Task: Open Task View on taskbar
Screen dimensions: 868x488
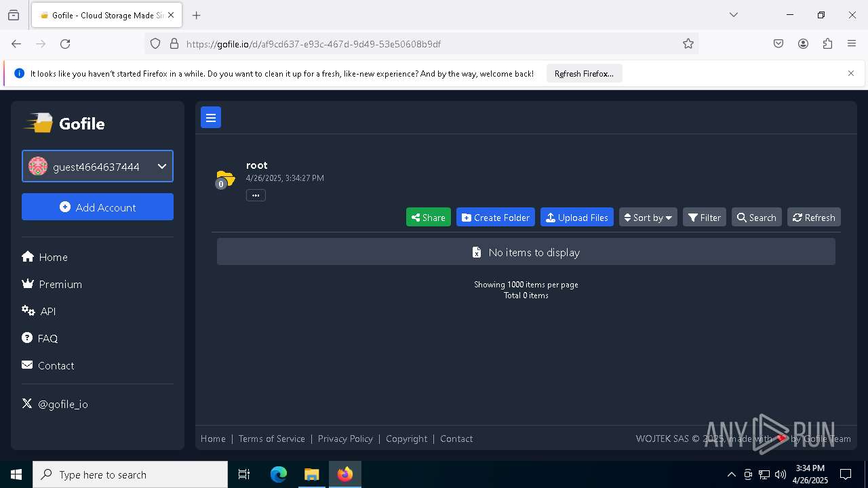Action: [244, 474]
